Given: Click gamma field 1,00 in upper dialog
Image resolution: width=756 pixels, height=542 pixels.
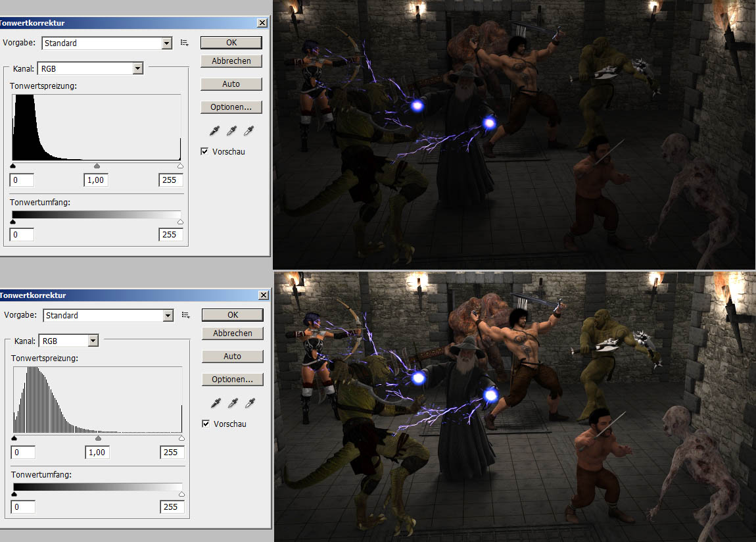Looking at the screenshot, I should 96,180.
